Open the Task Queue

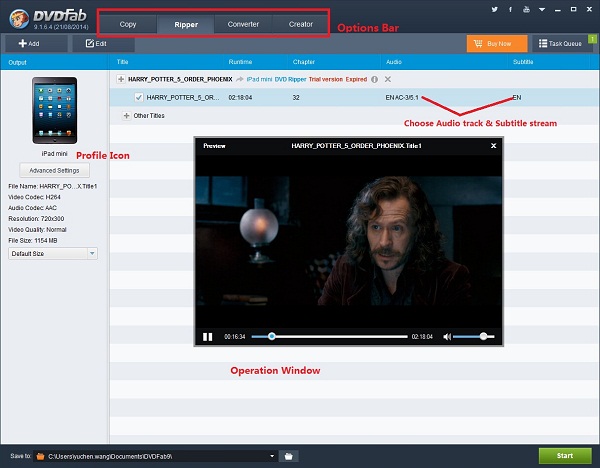[x=560, y=44]
